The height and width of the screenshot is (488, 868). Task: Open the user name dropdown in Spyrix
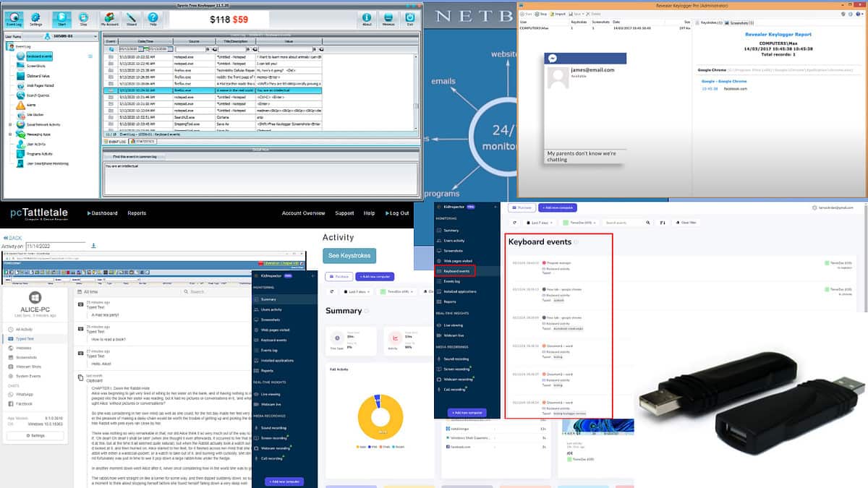point(95,36)
